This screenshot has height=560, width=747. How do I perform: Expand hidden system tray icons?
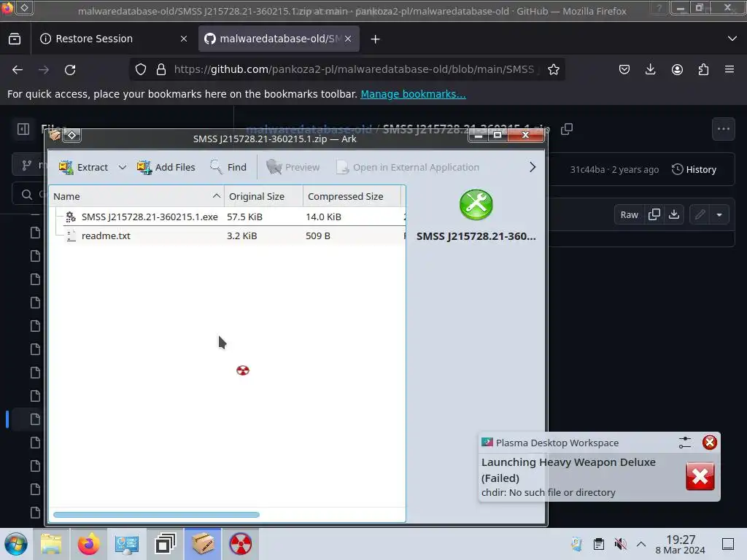[x=641, y=544]
